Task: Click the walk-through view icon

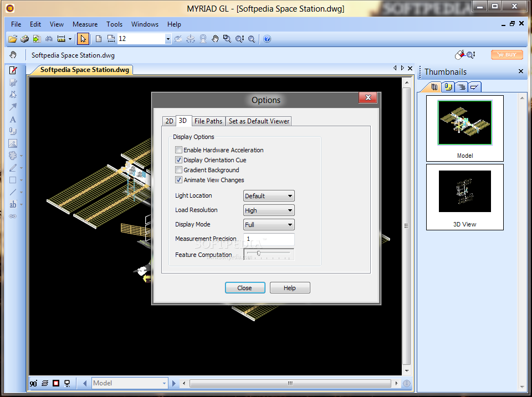Action: coord(203,39)
